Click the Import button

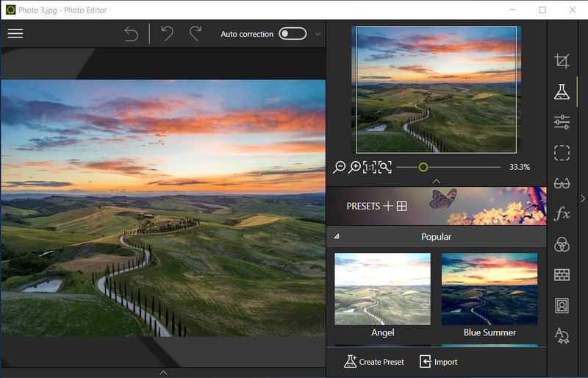point(438,362)
